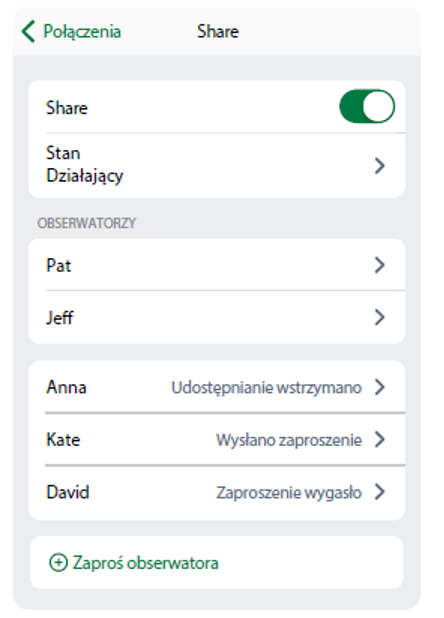Select Anna in the followers list

click(217, 387)
